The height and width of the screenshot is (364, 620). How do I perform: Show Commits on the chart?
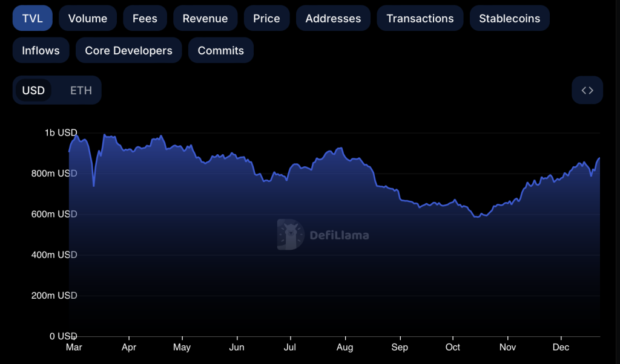220,50
